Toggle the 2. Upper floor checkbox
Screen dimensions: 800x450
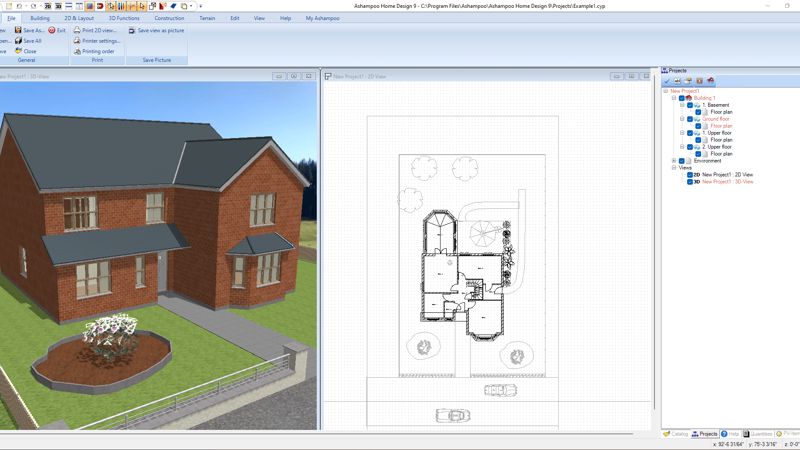689,147
